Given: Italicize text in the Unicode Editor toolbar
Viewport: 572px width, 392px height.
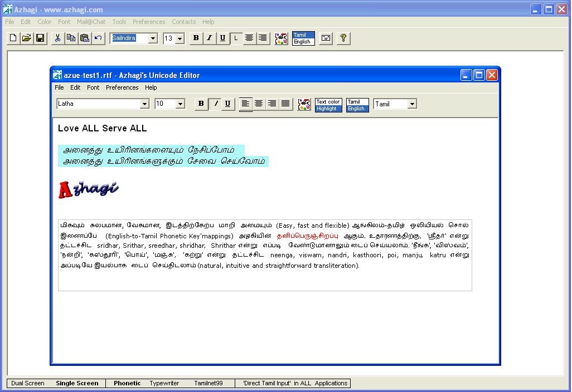Looking at the screenshot, I should (x=216, y=104).
